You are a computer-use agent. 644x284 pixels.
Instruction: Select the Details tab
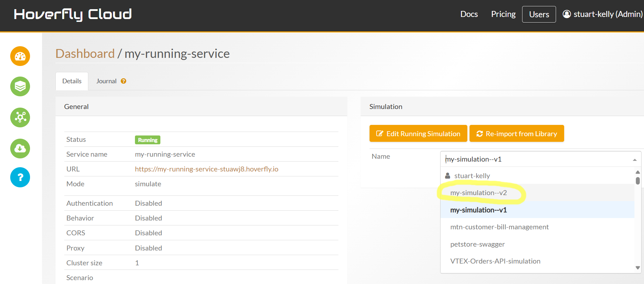pyautogui.click(x=72, y=81)
